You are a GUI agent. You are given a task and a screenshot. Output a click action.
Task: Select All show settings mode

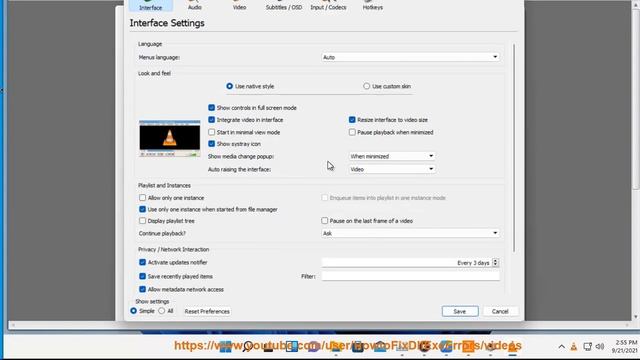tap(166, 311)
